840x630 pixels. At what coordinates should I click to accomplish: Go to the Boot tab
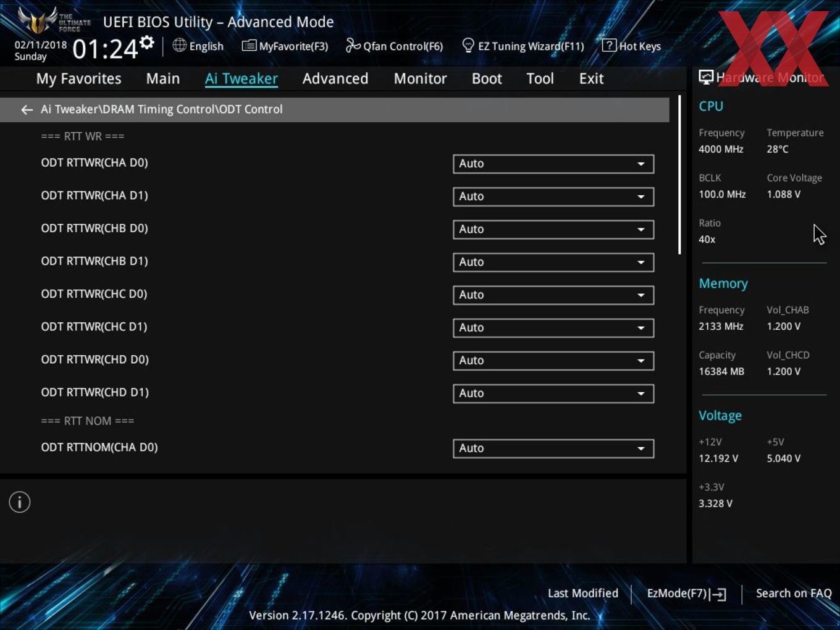point(487,78)
